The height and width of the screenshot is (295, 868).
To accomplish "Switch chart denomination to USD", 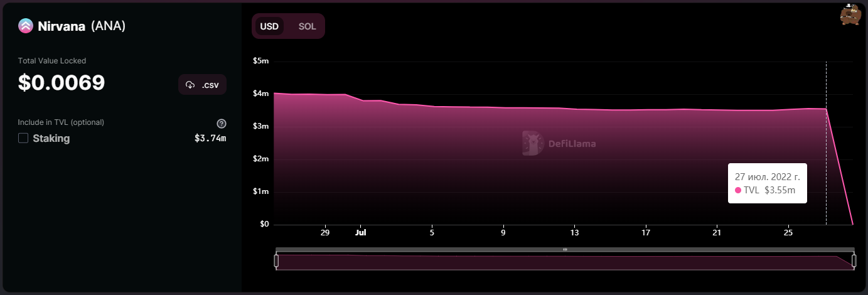I will point(269,26).
